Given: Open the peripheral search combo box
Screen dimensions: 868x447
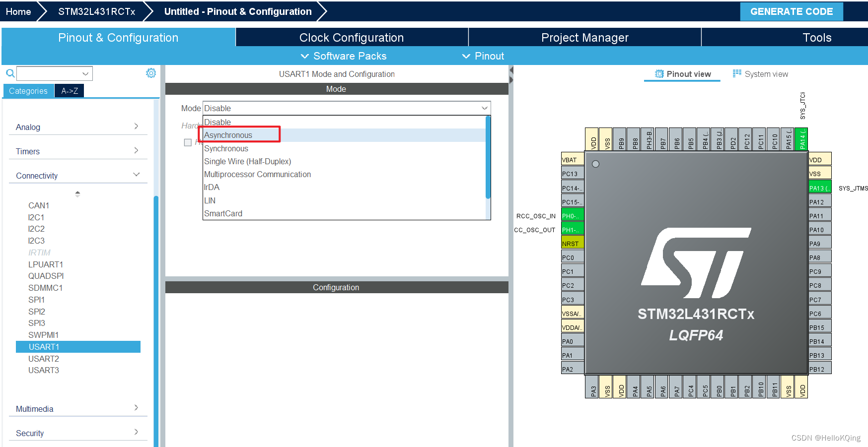Looking at the screenshot, I should tap(55, 73).
